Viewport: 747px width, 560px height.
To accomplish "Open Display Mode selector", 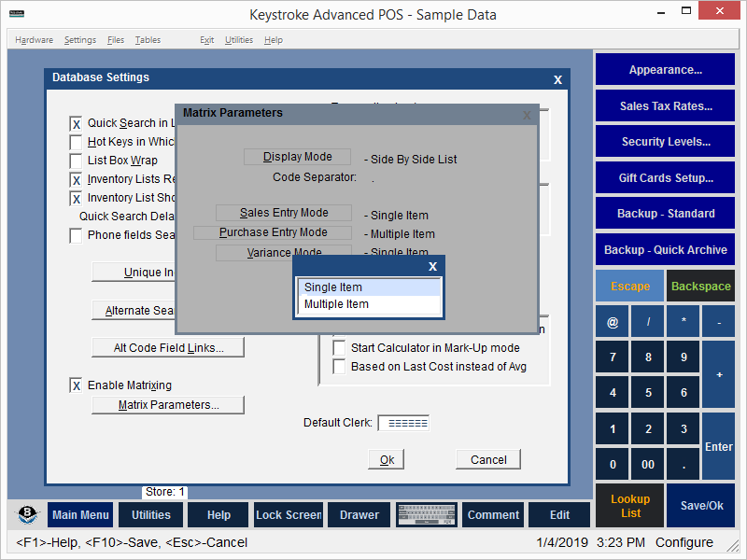I will point(297,157).
